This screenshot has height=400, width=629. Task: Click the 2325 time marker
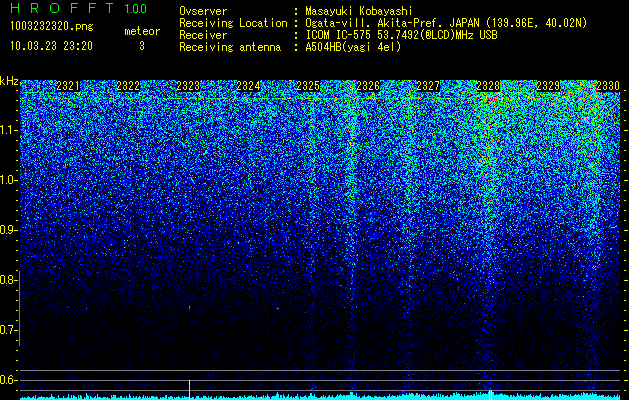pyautogui.click(x=308, y=86)
